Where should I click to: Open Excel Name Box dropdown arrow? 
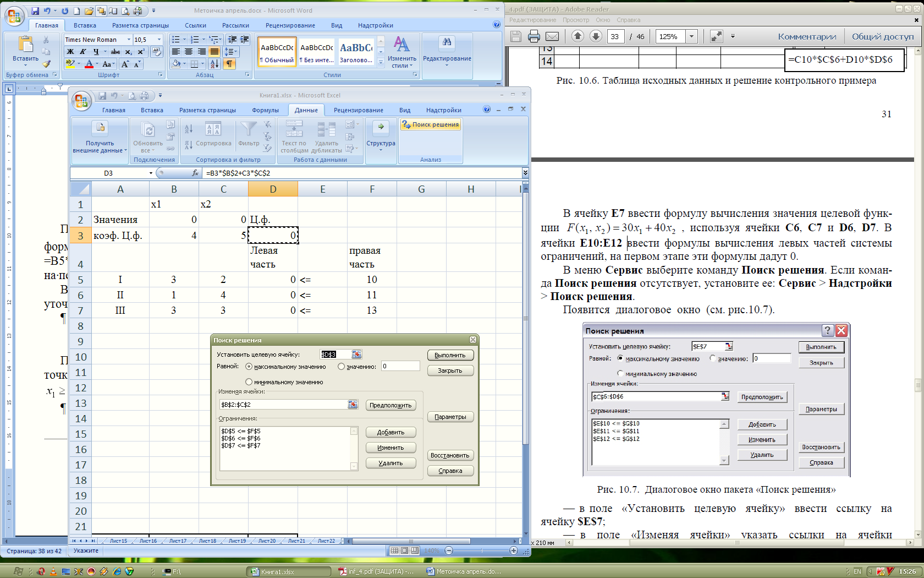(151, 173)
